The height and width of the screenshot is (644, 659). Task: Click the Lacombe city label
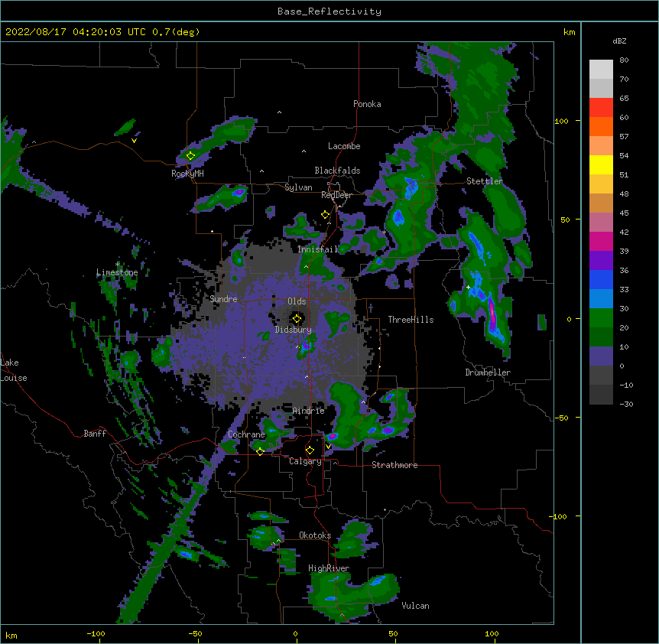(x=344, y=146)
